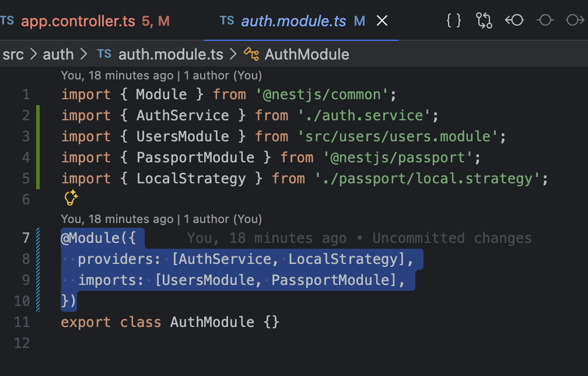Switch to the app.controller.ts tab
588x376 pixels.
(x=78, y=22)
